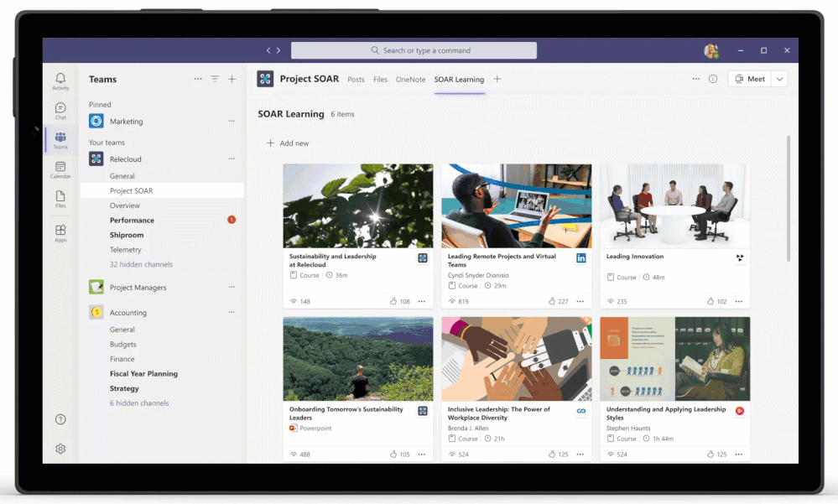Switch to the OneNote tab
The width and height of the screenshot is (838, 504).
(410, 79)
